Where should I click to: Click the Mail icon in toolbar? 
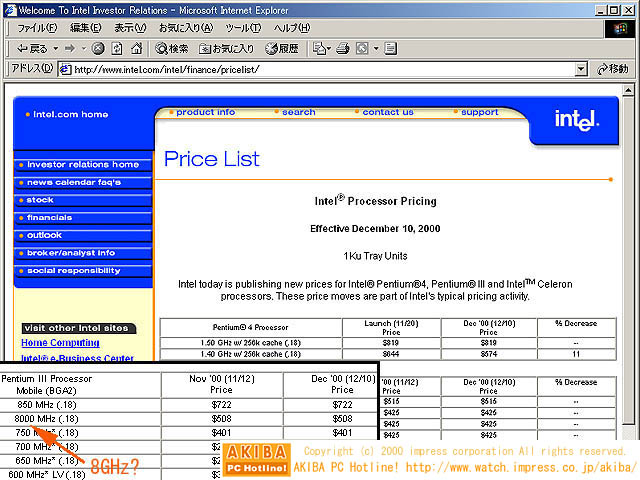click(319, 48)
